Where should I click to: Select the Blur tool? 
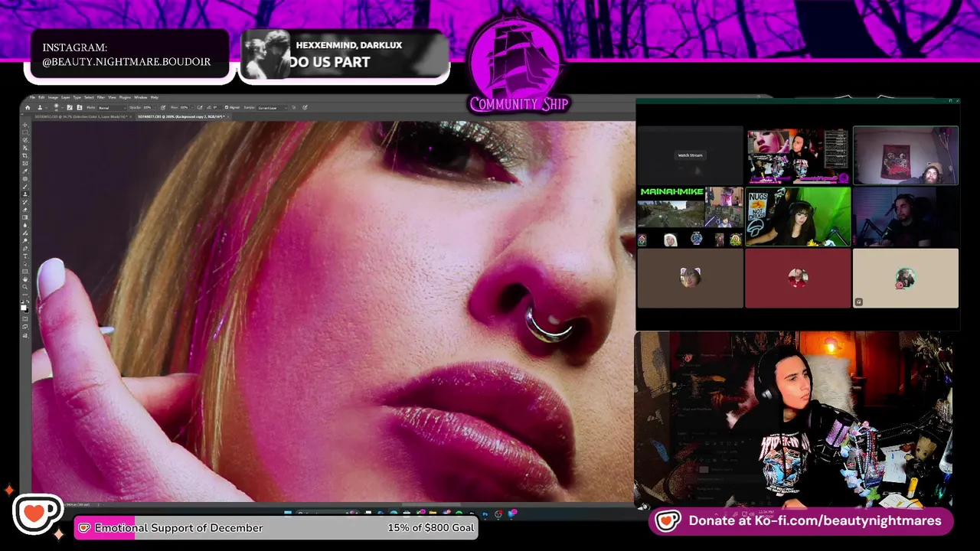pyautogui.click(x=24, y=225)
